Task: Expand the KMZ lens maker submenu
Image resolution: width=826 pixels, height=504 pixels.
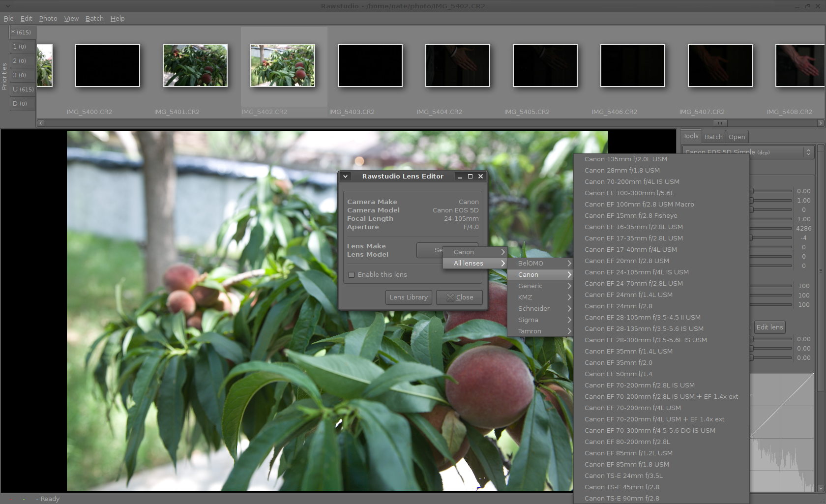Action: pos(540,297)
